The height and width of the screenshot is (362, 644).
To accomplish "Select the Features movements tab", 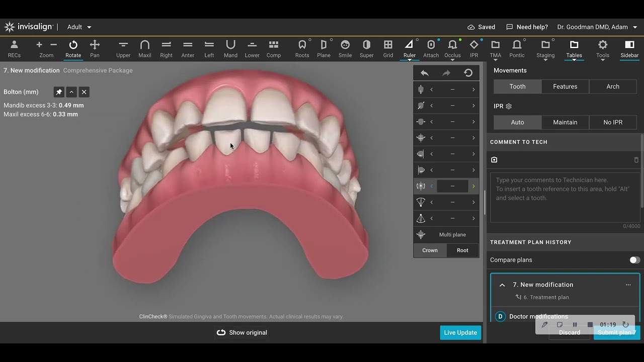I will 565,86.
